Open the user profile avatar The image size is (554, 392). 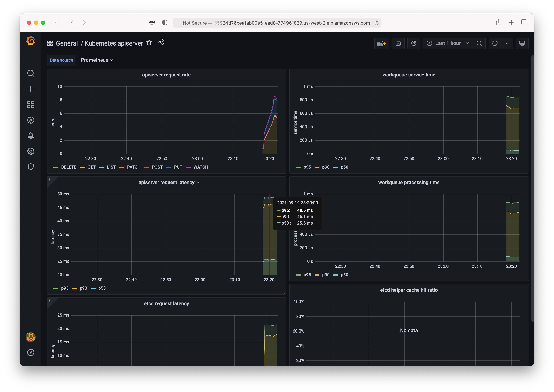coord(31,337)
